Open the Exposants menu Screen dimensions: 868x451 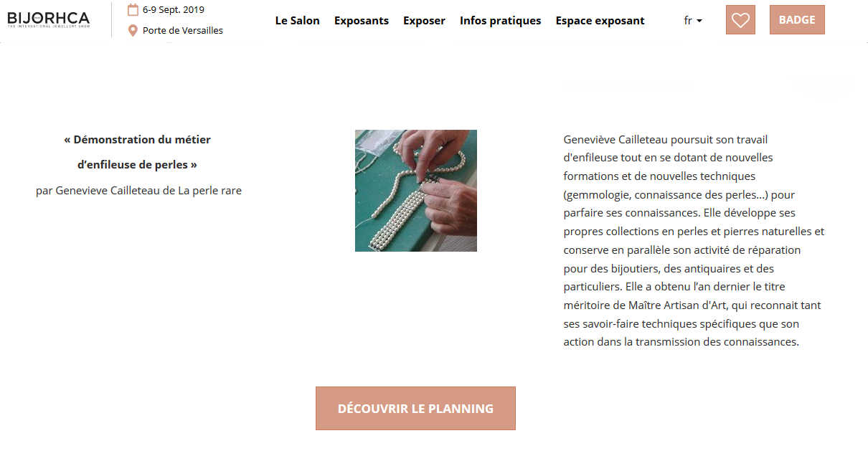[362, 21]
